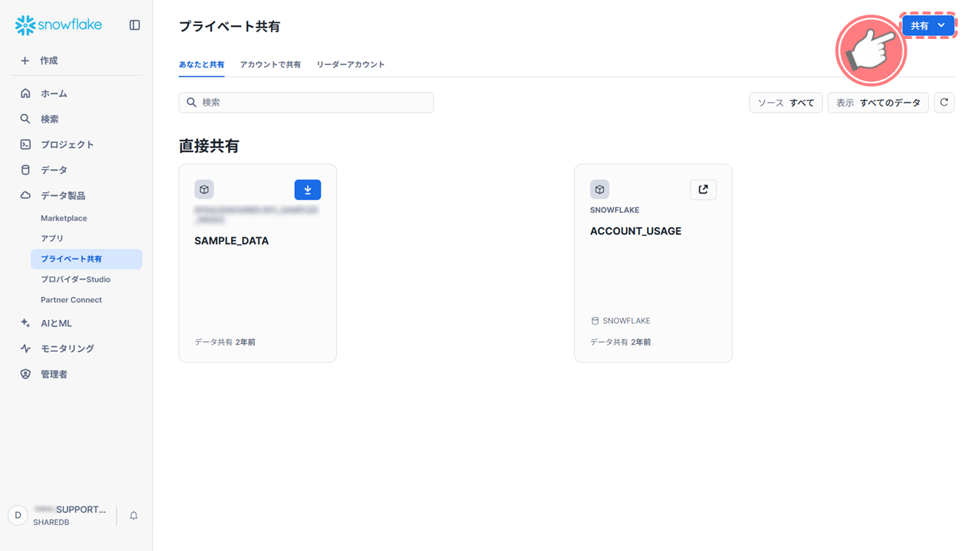Open the 表示 すべてのデータ filter dropdown

[x=878, y=103]
